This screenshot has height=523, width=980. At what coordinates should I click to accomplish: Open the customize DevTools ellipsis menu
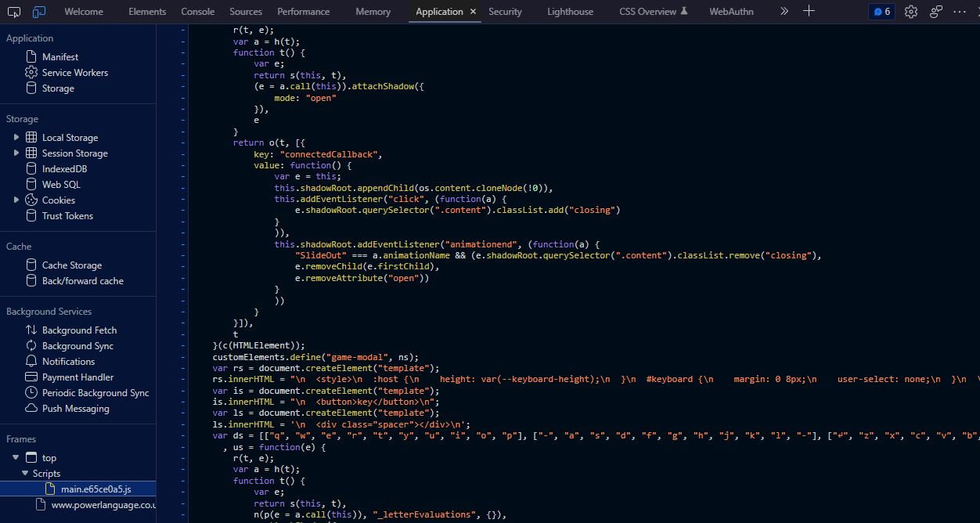[x=960, y=12]
